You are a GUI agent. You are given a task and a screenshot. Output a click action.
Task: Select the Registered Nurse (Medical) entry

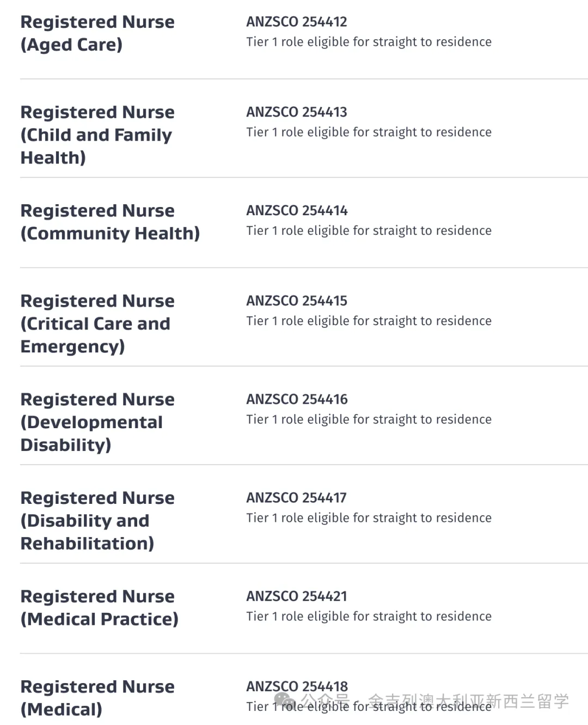[x=97, y=698]
